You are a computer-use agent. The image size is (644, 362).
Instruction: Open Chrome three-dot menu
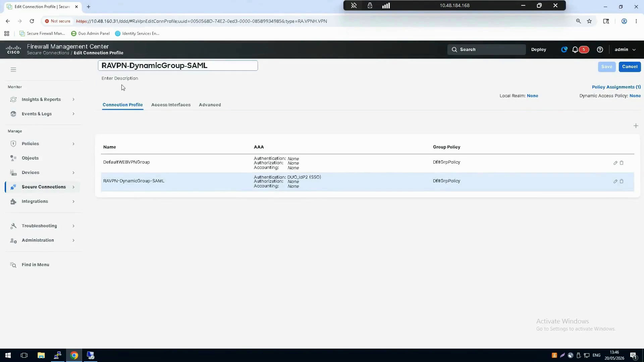click(636, 21)
